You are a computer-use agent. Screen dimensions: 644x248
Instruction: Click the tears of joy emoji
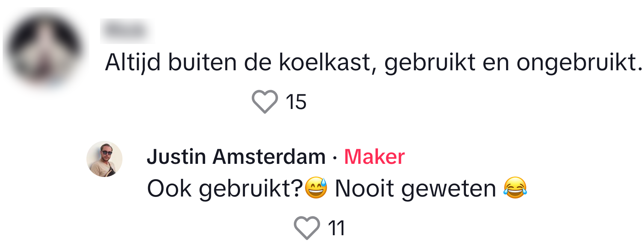point(515,188)
